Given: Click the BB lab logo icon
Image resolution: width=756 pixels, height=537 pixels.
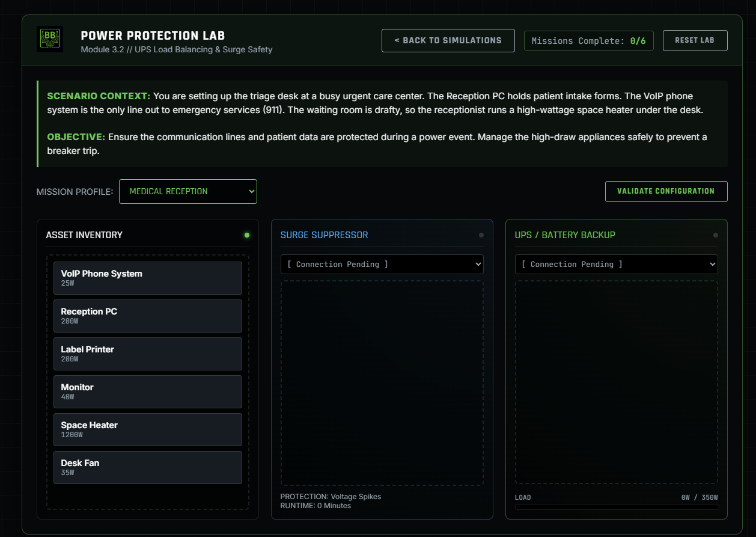Looking at the screenshot, I should click(x=49, y=39).
